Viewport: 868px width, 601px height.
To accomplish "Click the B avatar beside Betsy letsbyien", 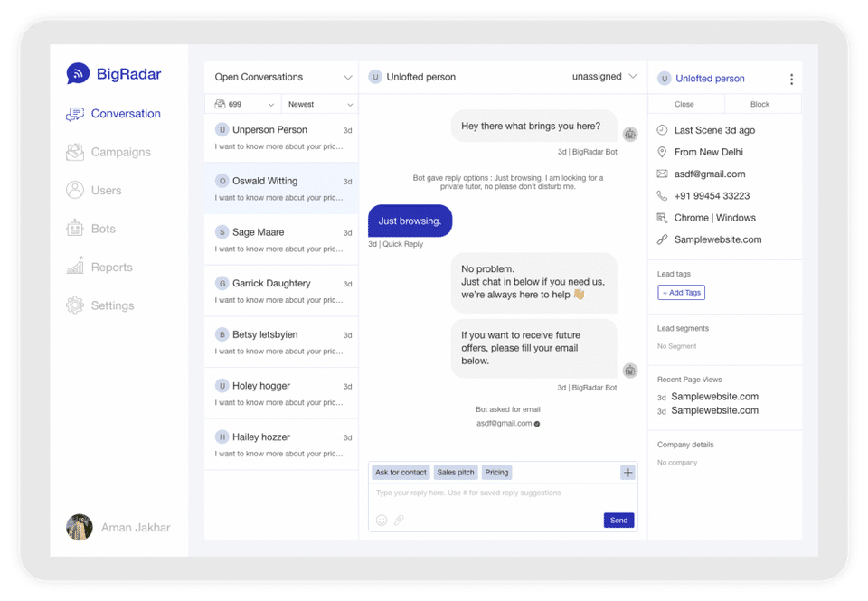I will coord(222,334).
